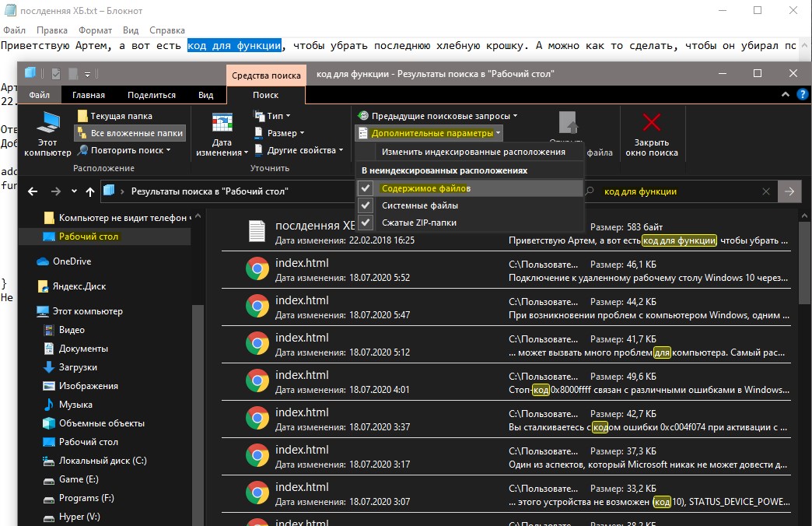812x526 pixels.
Task: Select index.html modified 18.07.2020 3:17
Action: click(x=506, y=457)
